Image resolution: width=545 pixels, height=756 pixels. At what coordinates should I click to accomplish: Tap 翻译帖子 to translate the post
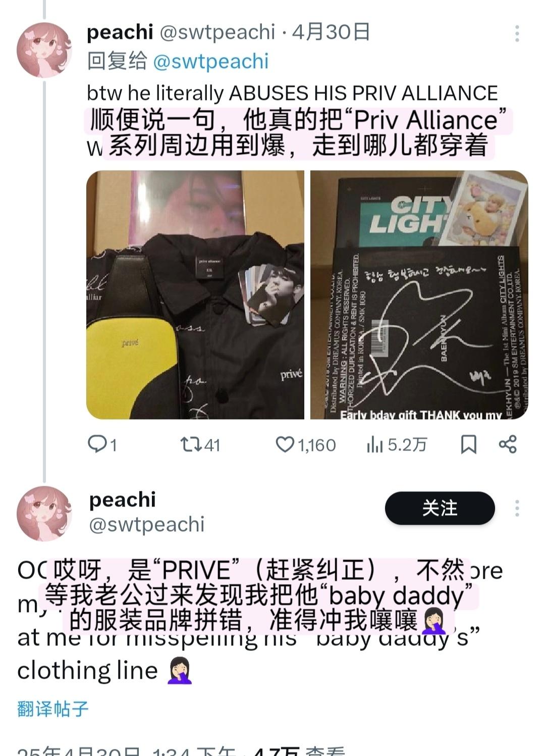point(53,709)
